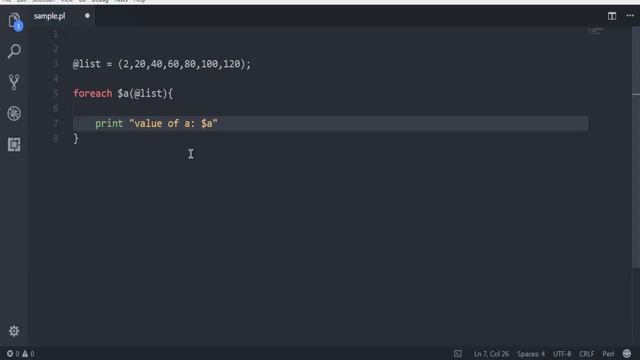Click the warnings count icon in status bar
Viewport: 640px width, 360px height.
click(25, 353)
